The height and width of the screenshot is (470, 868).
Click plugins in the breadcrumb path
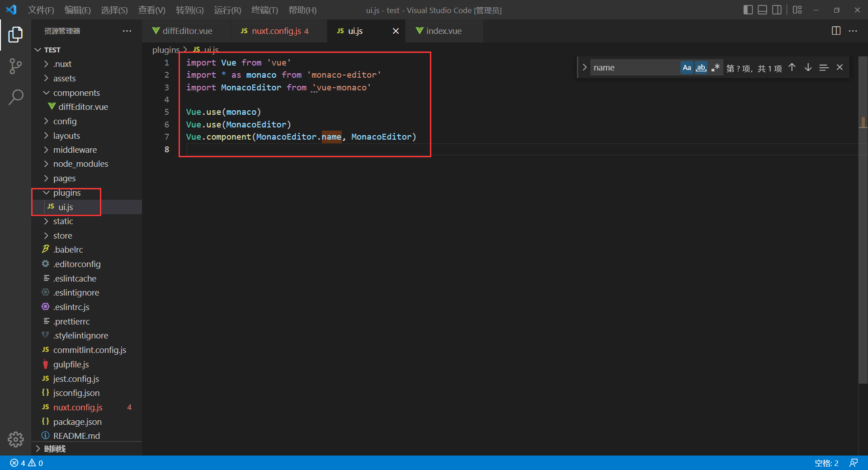pos(165,50)
